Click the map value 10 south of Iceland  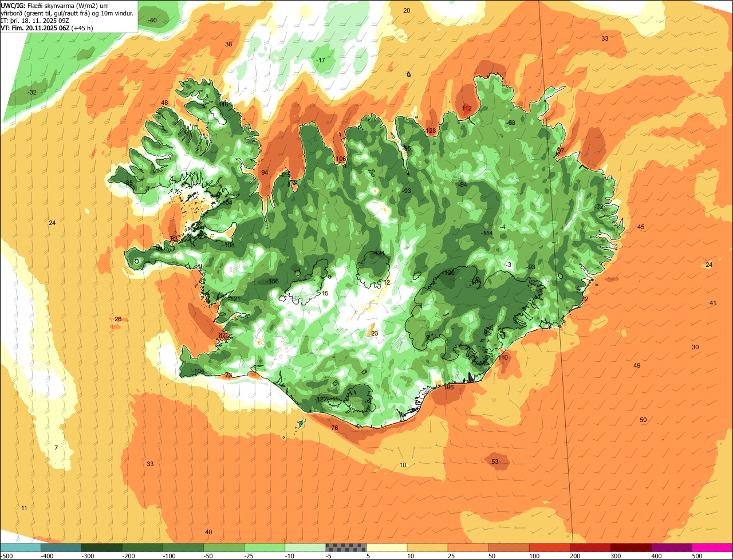pyautogui.click(x=403, y=465)
